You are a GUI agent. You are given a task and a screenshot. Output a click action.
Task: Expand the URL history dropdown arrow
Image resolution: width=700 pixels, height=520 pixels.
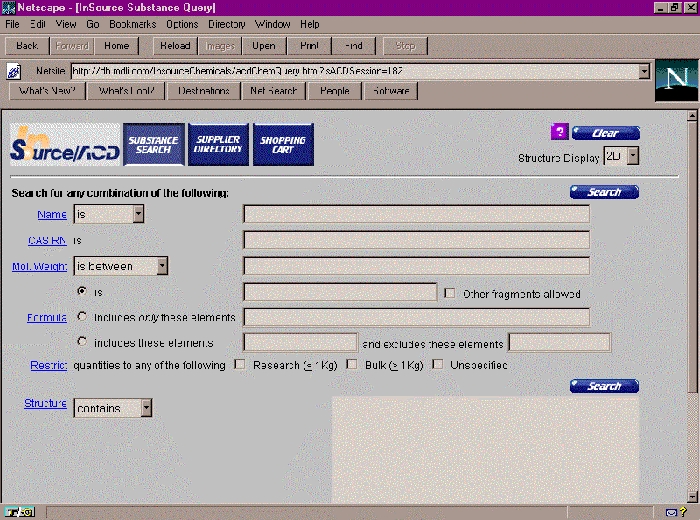point(644,71)
